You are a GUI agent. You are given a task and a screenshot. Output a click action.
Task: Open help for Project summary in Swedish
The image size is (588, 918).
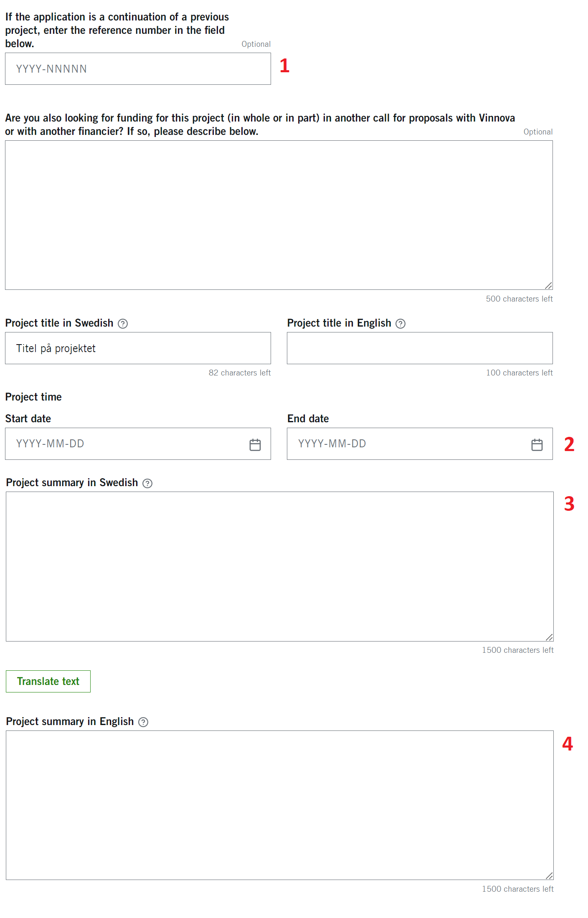point(148,483)
